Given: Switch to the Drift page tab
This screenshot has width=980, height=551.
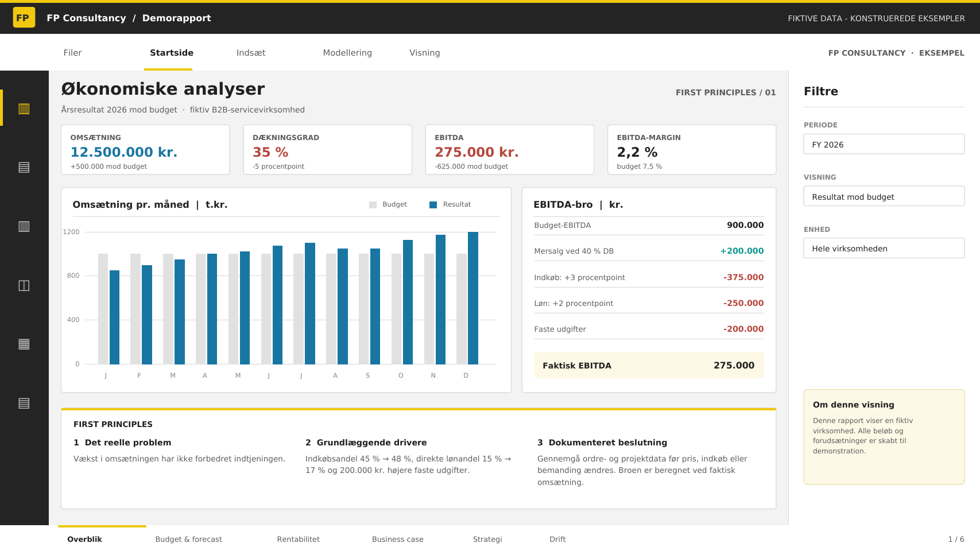Looking at the screenshot, I should 557,539.
